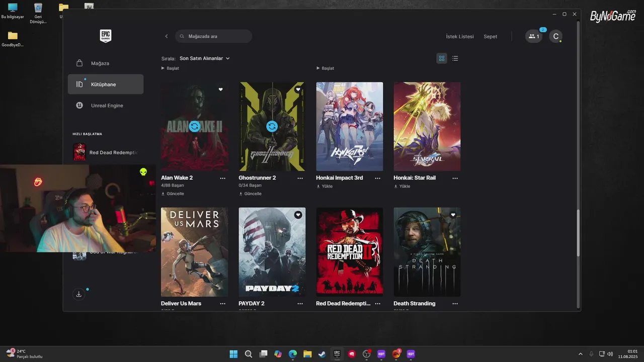Viewport: 644px width, 362px height.
Task: Open File Explorer from taskbar
Action: [307, 354]
